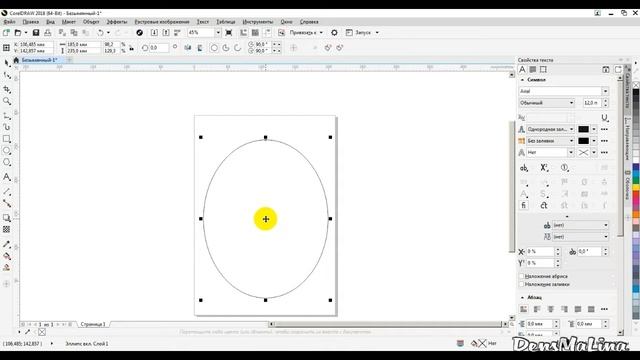Image resolution: width=640 pixels, height=360 pixels.
Task: Open the font style dropdown
Action: 571,103
